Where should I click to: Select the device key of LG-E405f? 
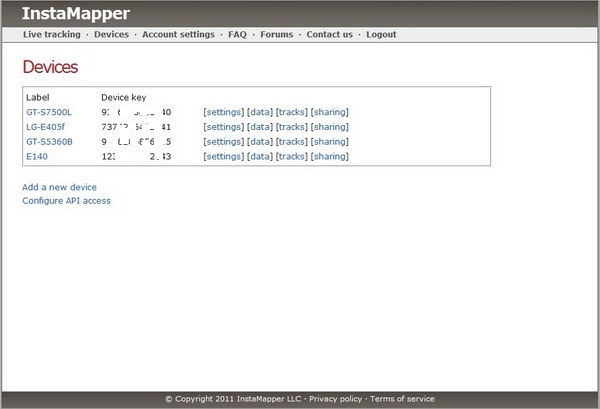(136, 127)
